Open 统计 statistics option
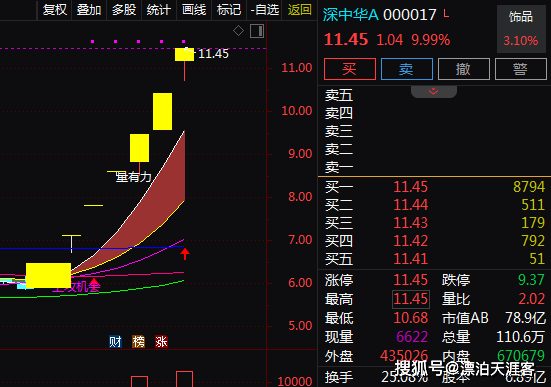This screenshot has height=387, width=551. [x=159, y=10]
